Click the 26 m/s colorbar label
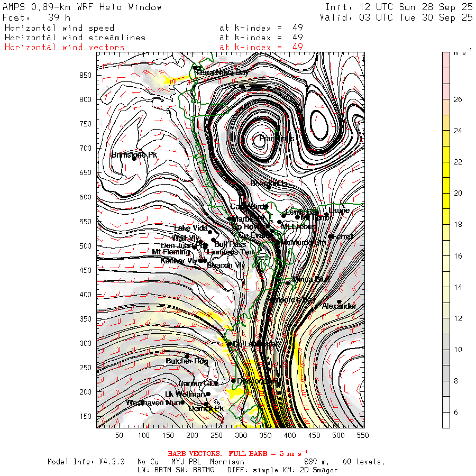The height and width of the screenshot is (476, 476). 458,99
